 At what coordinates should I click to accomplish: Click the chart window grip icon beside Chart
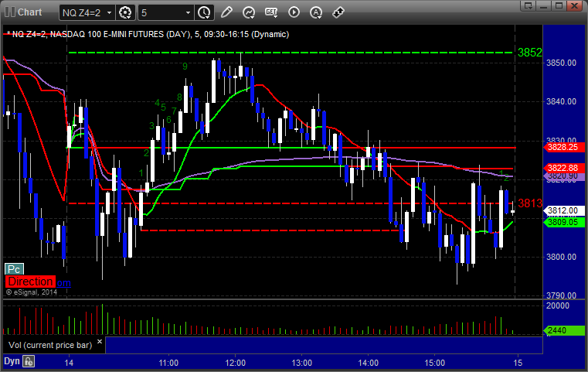(x=10, y=12)
